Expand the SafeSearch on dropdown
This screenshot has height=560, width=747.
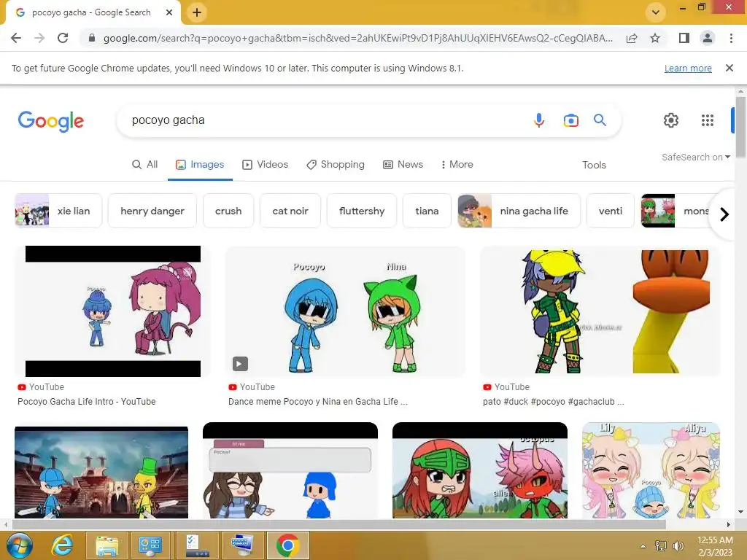(695, 157)
